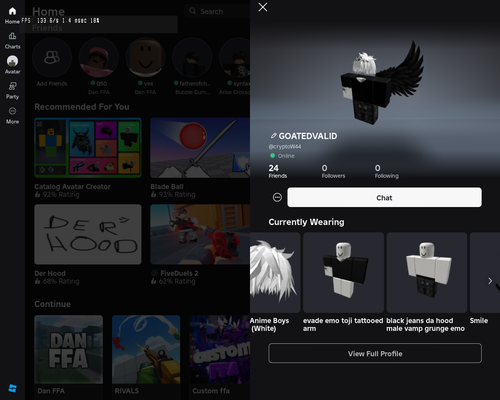Continue playing Custom ffa
Viewport: 500px width, 400px height.
(220, 349)
